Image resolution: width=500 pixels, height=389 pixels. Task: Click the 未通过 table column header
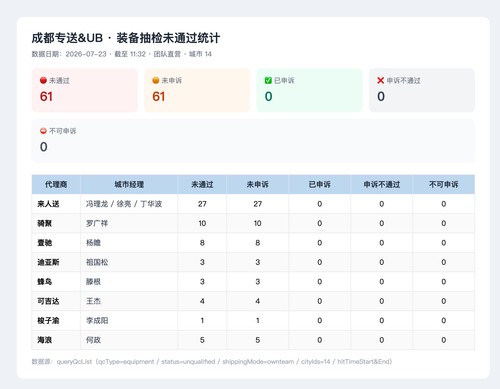click(x=202, y=184)
